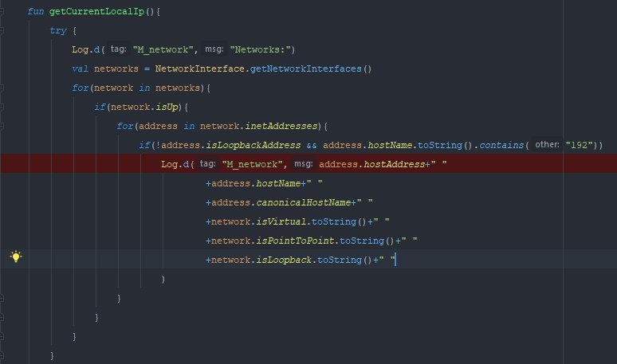
Task: Click the canonicalHostName property
Action: pos(304,202)
